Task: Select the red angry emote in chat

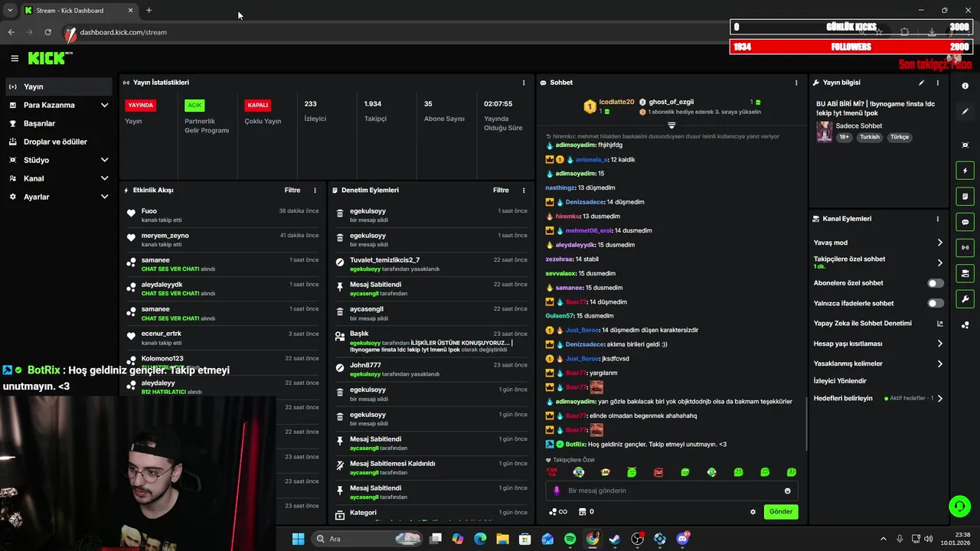Action: 658,472
